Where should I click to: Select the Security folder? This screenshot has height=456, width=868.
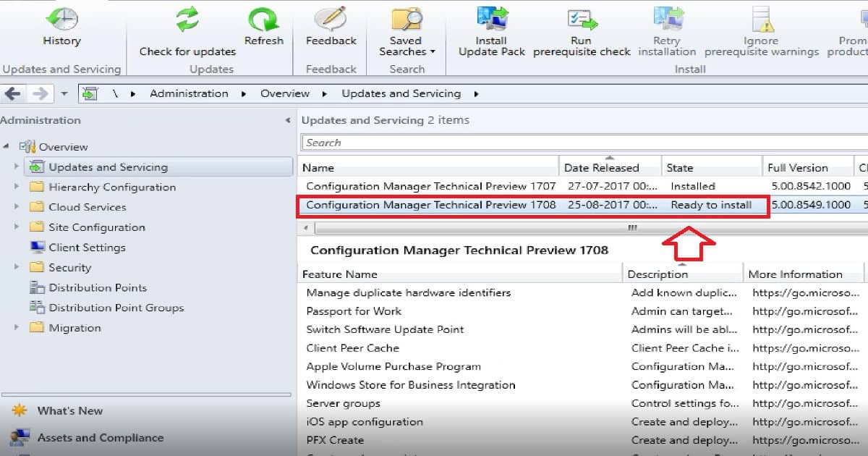(70, 268)
